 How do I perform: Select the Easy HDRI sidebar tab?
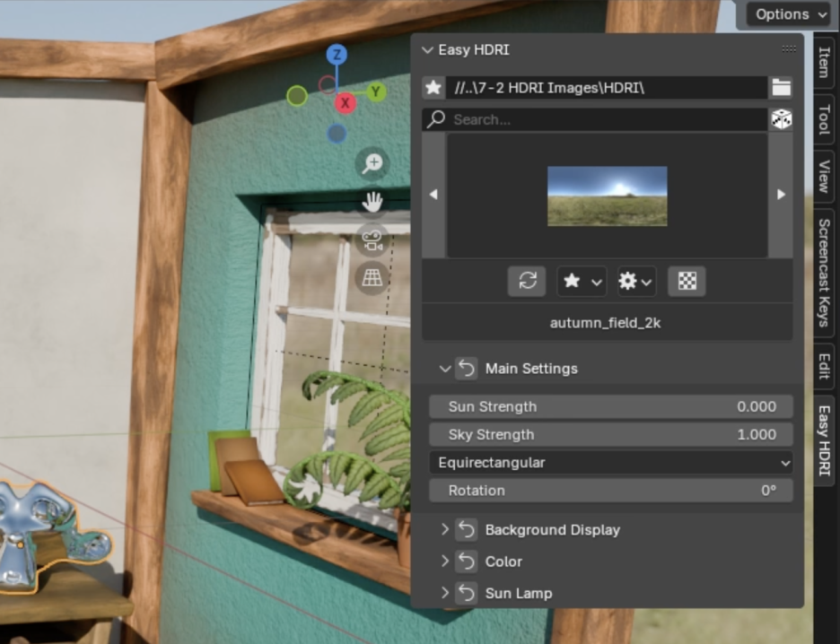tap(825, 440)
